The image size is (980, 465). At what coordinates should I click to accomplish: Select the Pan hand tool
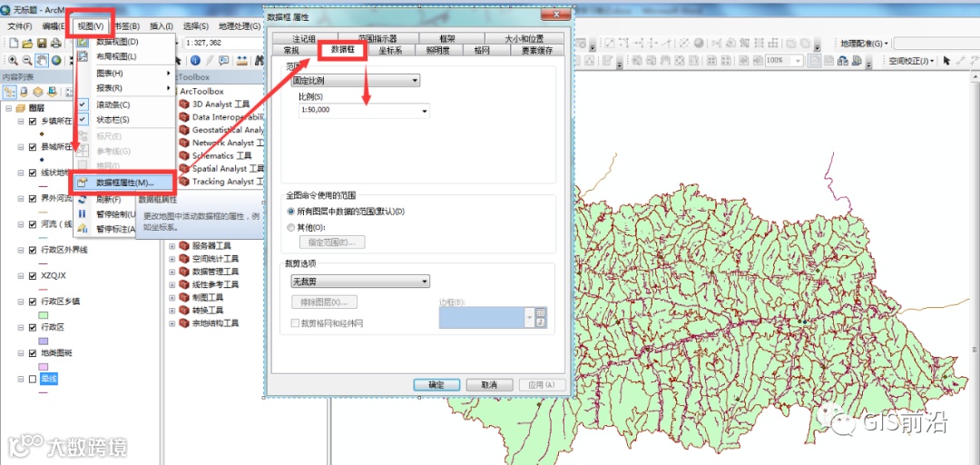(x=42, y=60)
